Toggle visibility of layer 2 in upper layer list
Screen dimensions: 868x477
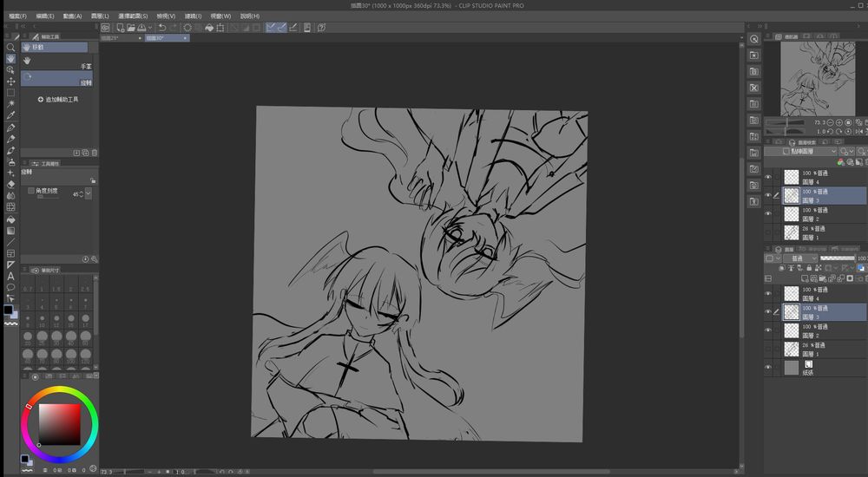768,213
